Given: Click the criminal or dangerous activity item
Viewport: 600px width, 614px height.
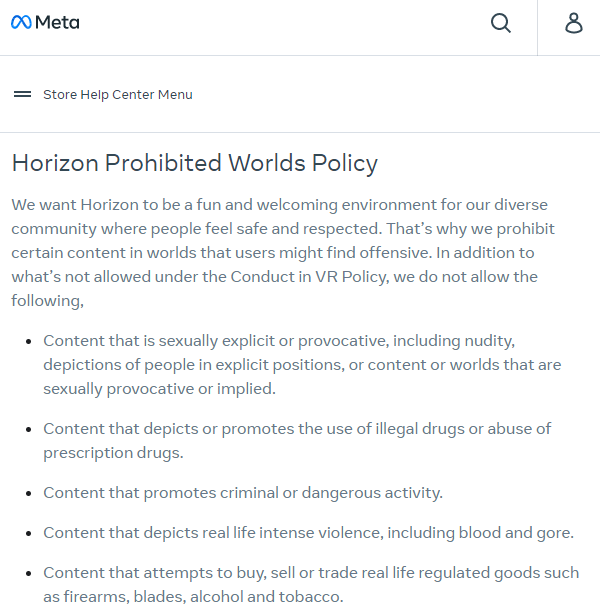Looking at the screenshot, I should pos(242,492).
